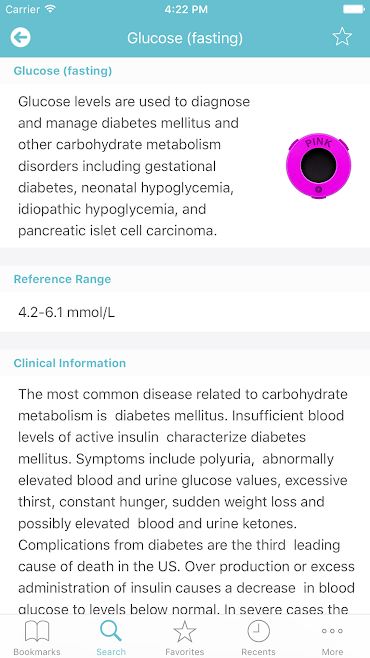Toggle the favorite star in header
Viewport: 370px width, 658px height.
[x=342, y=37]
